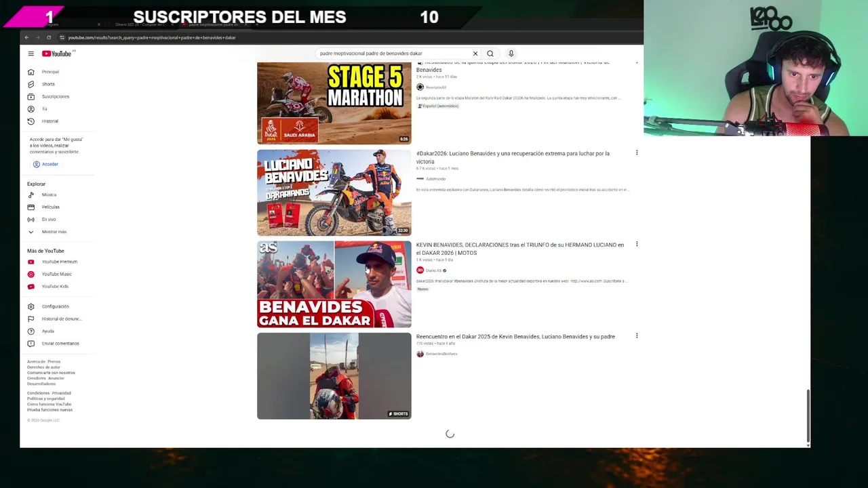
Task: Select the Tú profile icon in sidebar
Action: pos(31,108)
